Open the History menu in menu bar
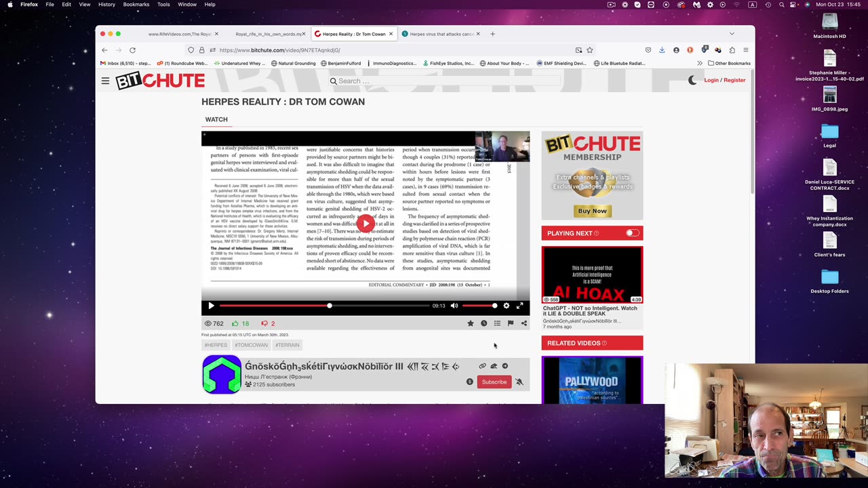The image size is (868, 488). click(x=106, y=5)
